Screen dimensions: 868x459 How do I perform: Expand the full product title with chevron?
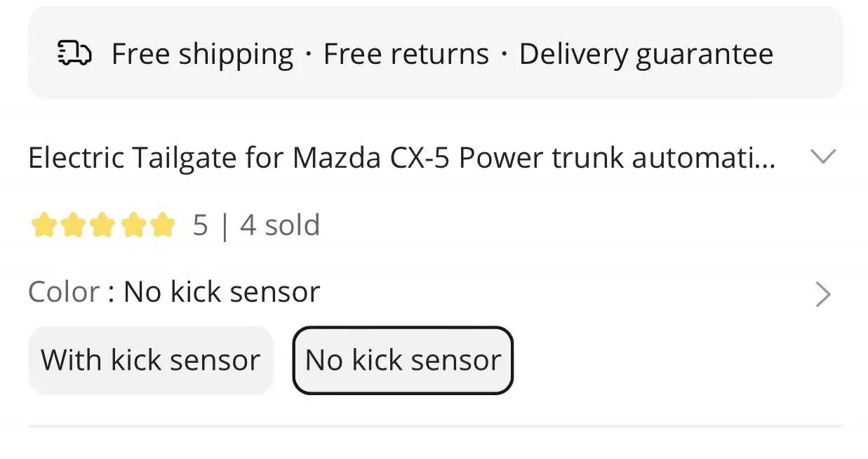tap(822, 157)
